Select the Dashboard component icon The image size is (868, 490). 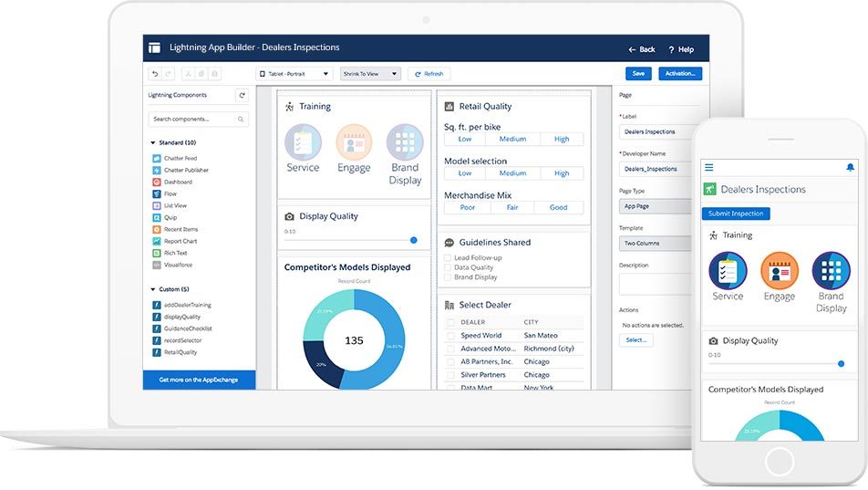pos(156,182)
